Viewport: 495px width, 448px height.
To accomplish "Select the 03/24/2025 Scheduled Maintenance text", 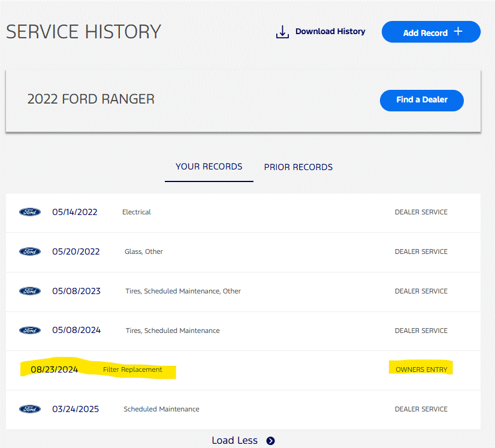I will pos(161,409).
